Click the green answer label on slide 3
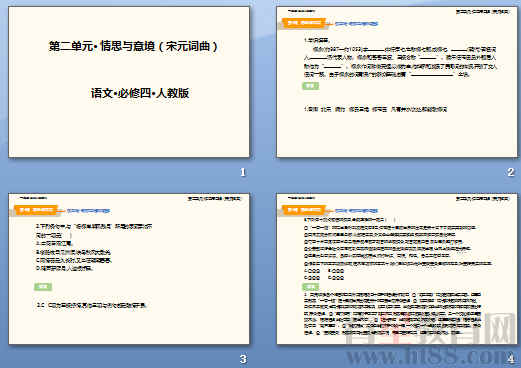 click(x=43, y=287)
